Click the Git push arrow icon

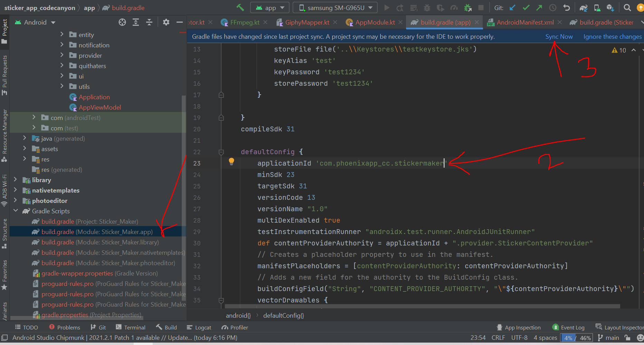539,8
